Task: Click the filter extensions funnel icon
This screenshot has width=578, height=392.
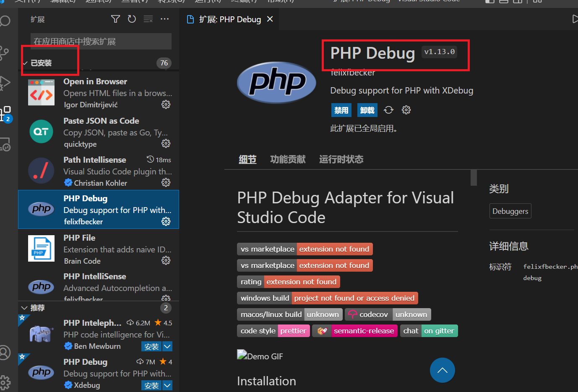Action: (115, 19)
